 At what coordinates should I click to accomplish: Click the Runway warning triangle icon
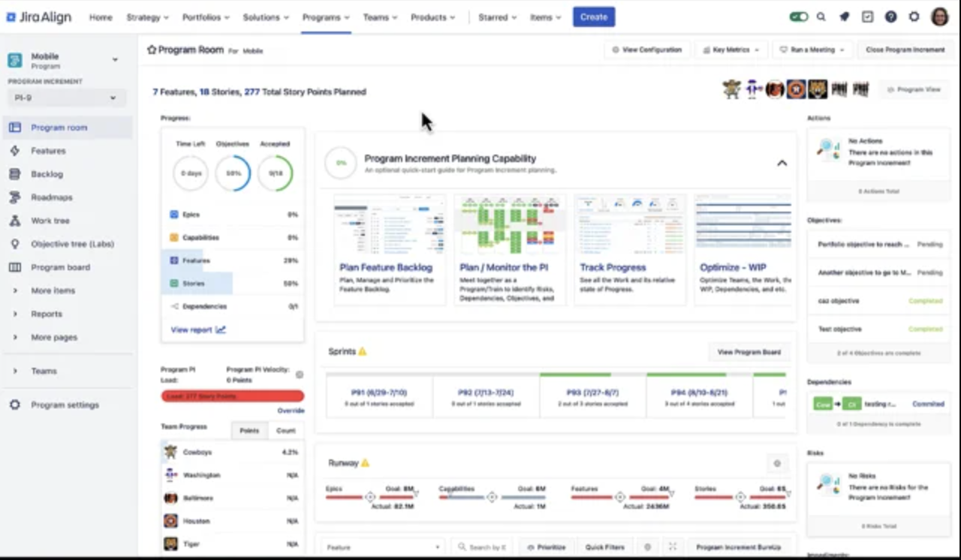point(365,463)
